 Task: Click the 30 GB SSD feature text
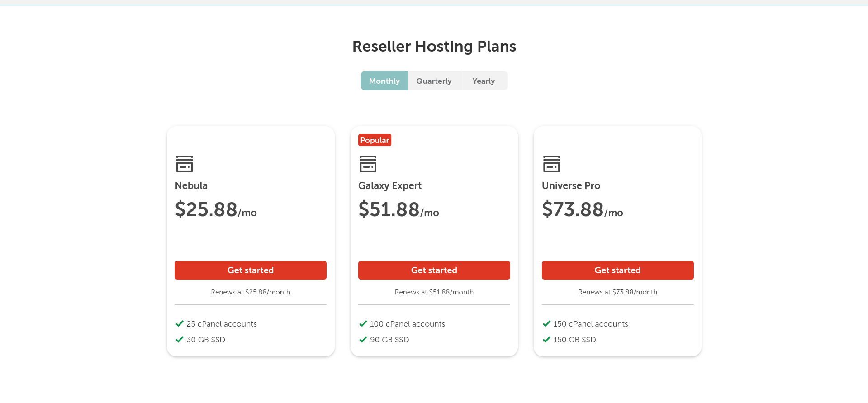point(206,340)
